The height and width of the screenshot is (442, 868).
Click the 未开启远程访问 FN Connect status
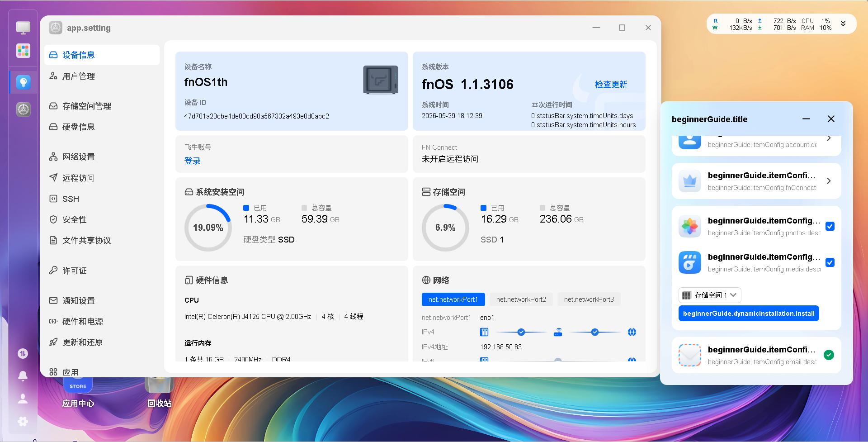coord(450,159)
